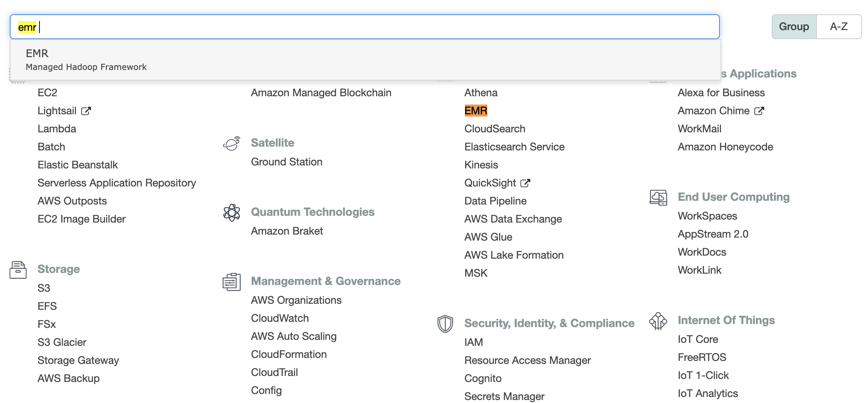Click the Satellite category planet icon
868x403 pixels.
pyautogui.click(x=232, y=144)
